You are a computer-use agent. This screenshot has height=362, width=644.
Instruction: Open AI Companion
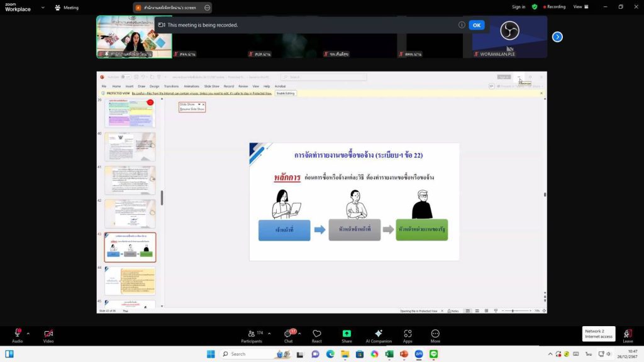379,333
